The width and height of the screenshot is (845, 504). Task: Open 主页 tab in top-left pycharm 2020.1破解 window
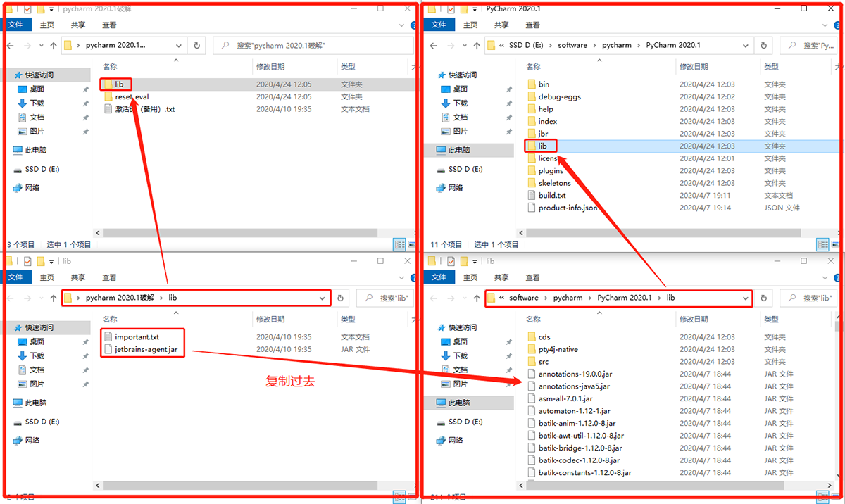click(46, 25)
